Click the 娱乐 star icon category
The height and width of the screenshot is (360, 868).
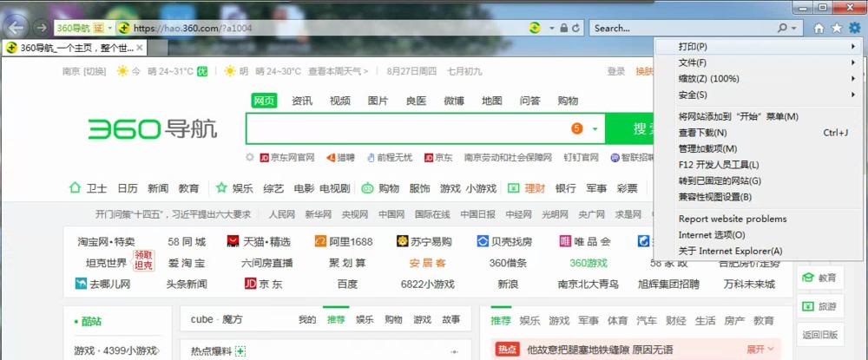(x=221, y=188)
